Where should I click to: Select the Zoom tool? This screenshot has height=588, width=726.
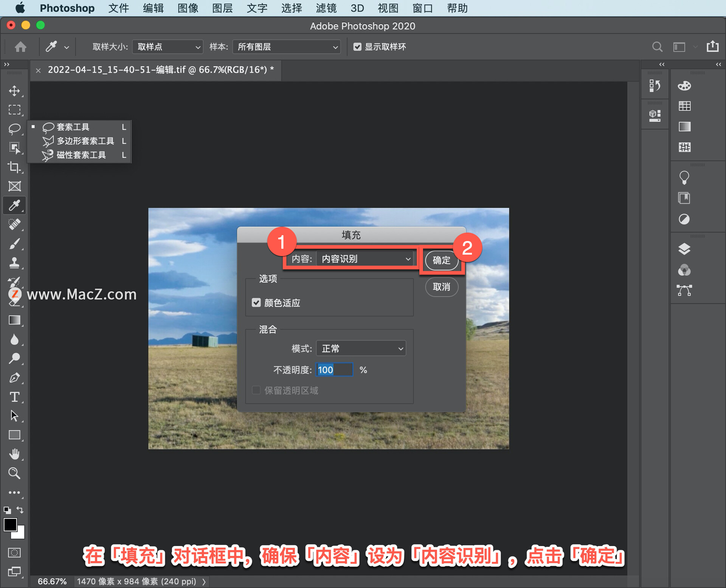click(14, 473)
